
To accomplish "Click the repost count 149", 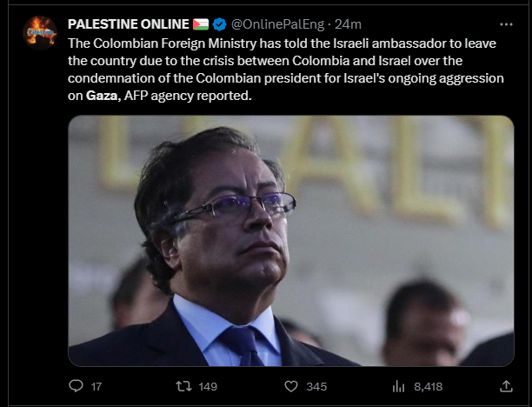I will click(x=207, y=385).
